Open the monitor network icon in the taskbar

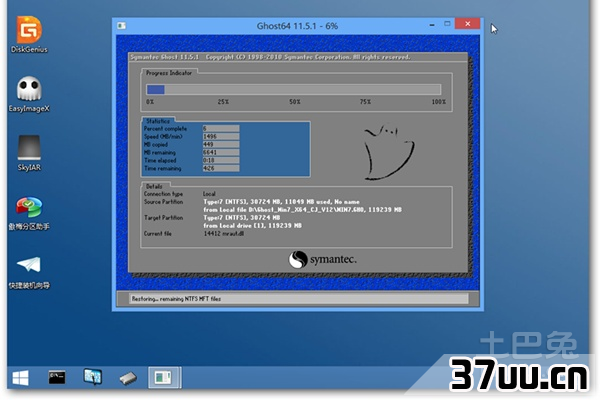click(93, 377)
